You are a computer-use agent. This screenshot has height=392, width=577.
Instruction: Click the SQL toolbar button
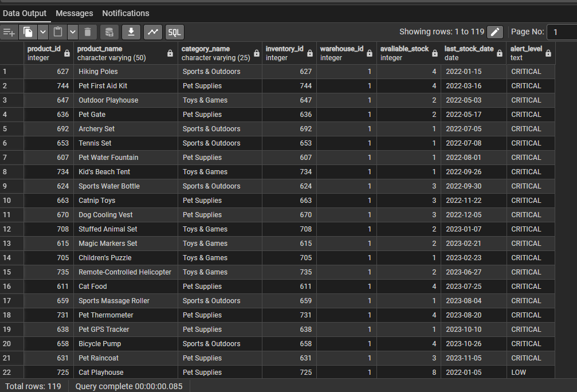(175, 32)
